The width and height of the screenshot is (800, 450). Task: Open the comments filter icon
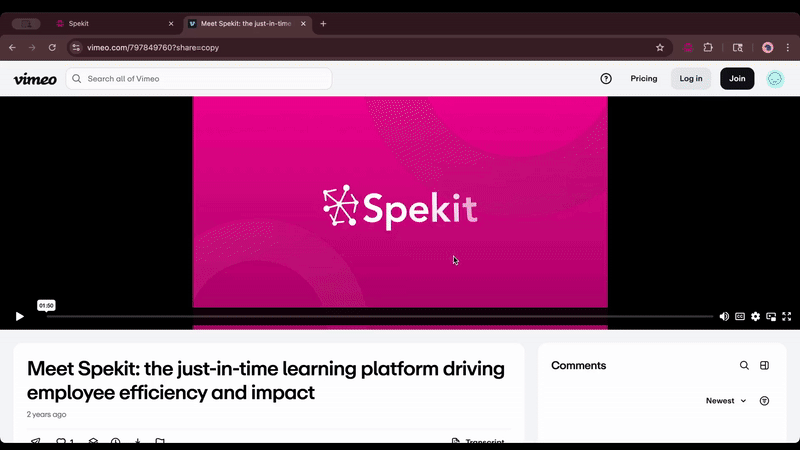(765, 401)
